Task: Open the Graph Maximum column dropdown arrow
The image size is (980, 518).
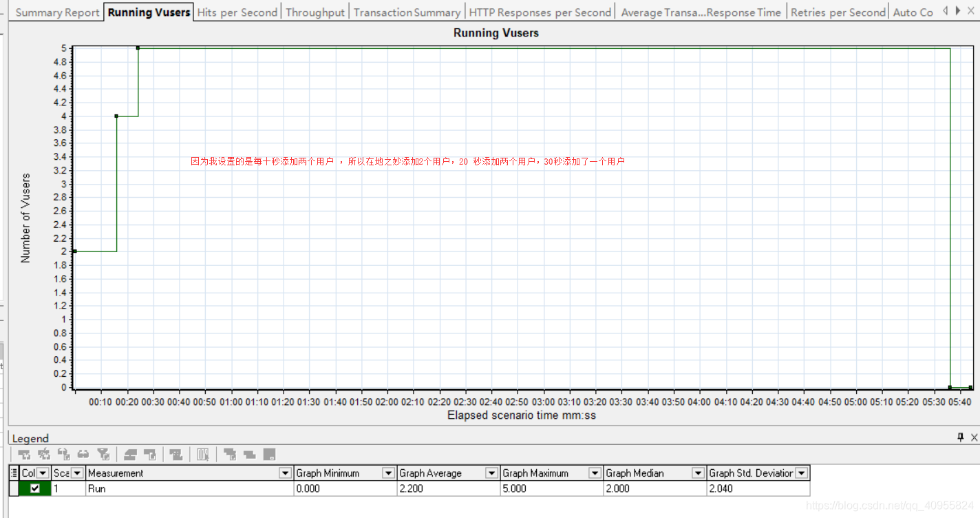Action: click(x=595, y=473)
